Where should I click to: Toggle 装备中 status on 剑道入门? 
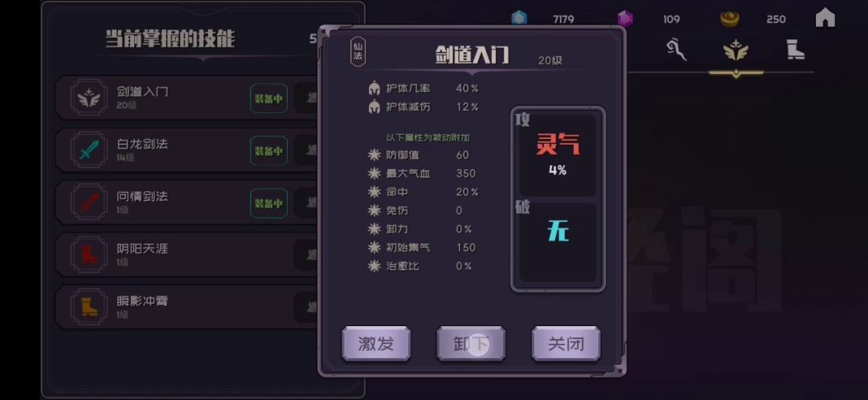[x=268, y=99]
